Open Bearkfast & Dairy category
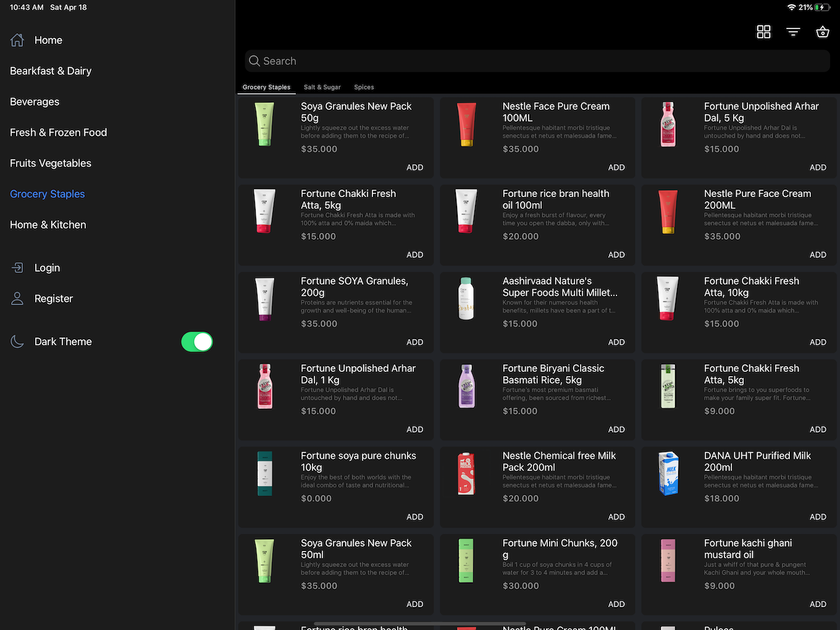The image size is (840, 630). (x=51, y=71)
